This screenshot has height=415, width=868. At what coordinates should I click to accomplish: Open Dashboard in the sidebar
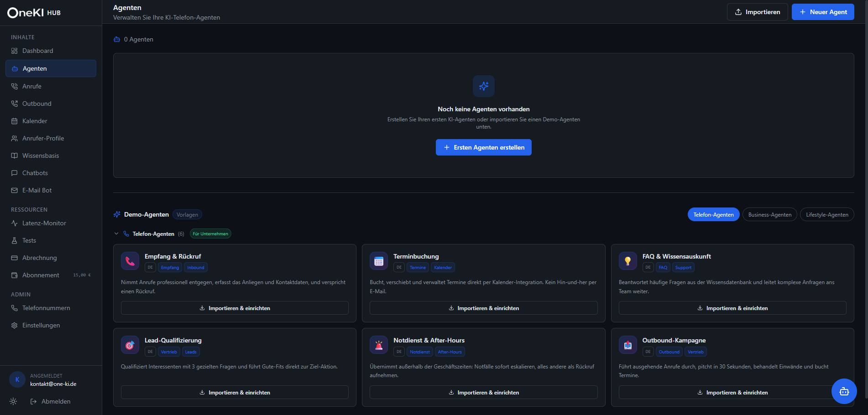click(51, 51)
